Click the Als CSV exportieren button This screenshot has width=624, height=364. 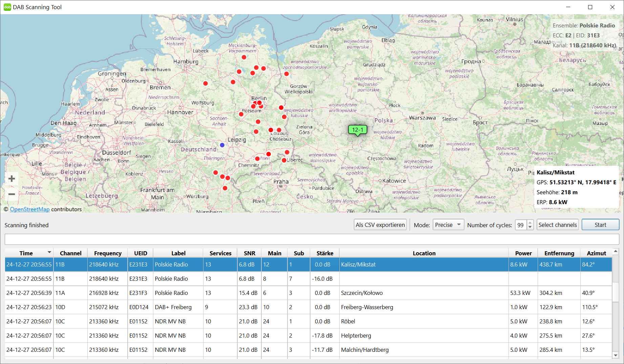point(380,225)
